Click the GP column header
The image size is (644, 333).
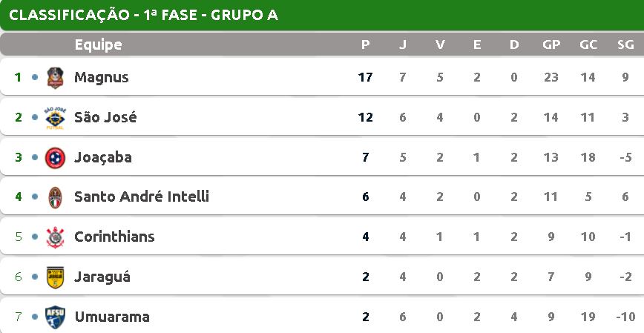(551, 44)
